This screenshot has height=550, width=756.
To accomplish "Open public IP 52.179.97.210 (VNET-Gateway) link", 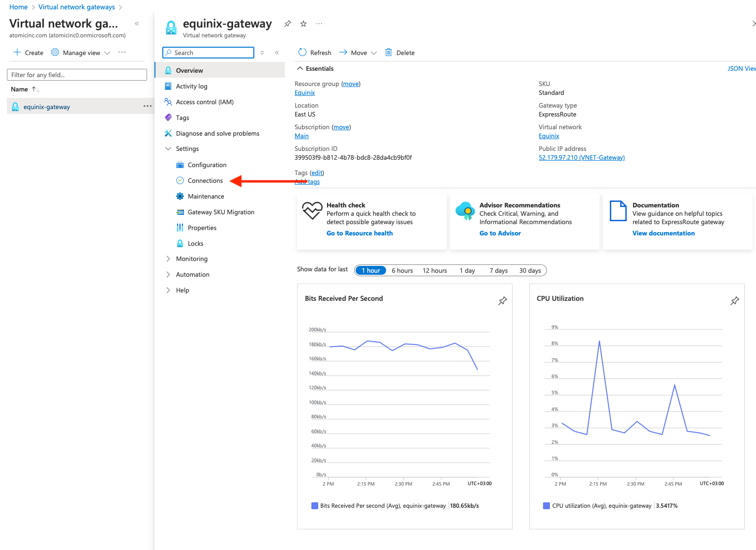I will pyautogui.click(x=582, y=157).
